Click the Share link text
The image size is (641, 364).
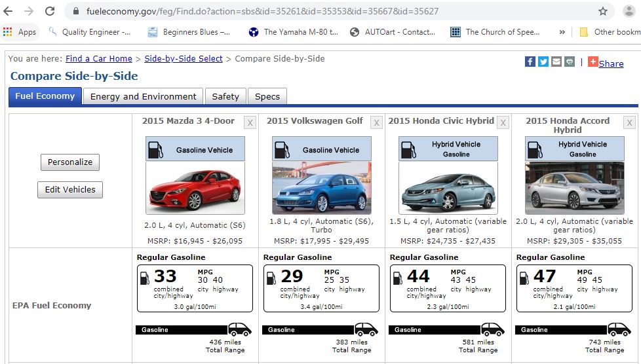[611, 64]
